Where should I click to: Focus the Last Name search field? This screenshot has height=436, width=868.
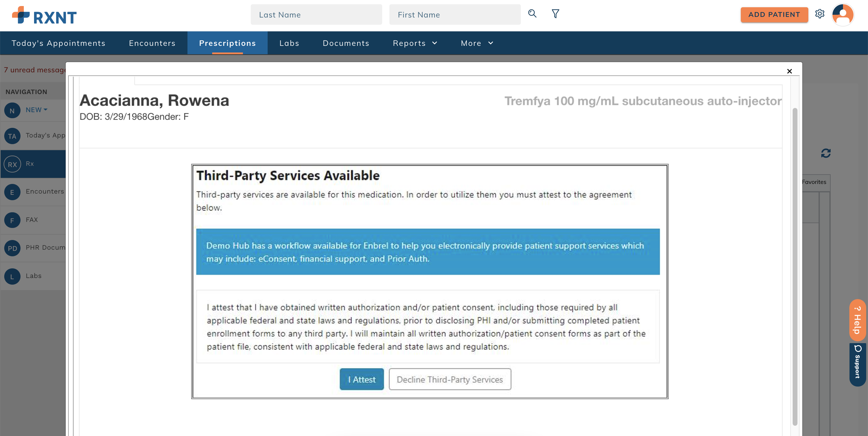tap(316, 14)
